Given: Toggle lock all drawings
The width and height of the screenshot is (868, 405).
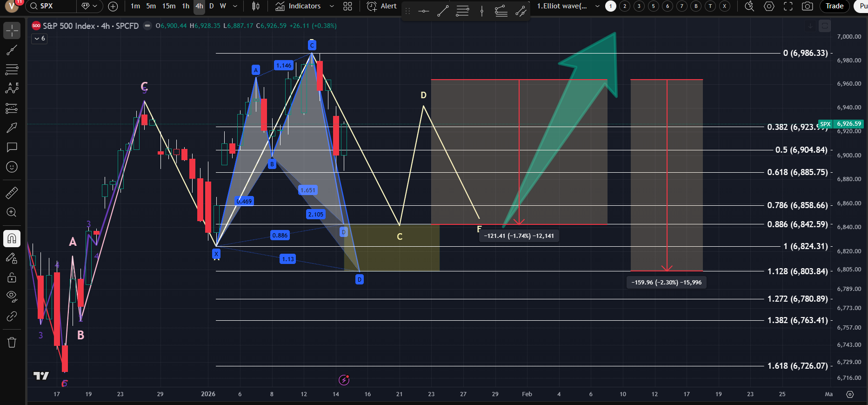Looking at the screenshot, I should (x=12, y=278).
